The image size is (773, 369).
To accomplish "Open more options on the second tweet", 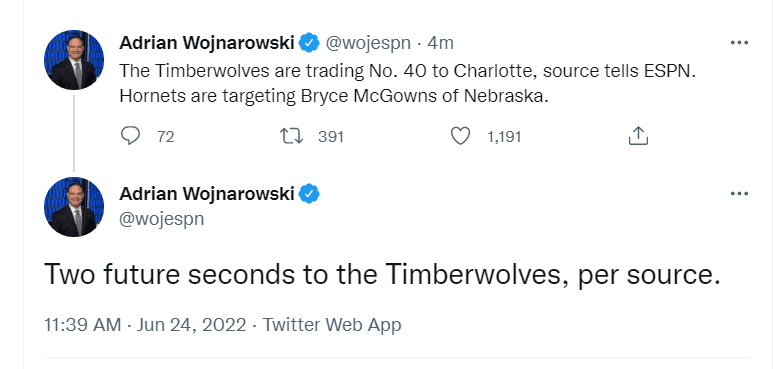I will coord(739,194).
